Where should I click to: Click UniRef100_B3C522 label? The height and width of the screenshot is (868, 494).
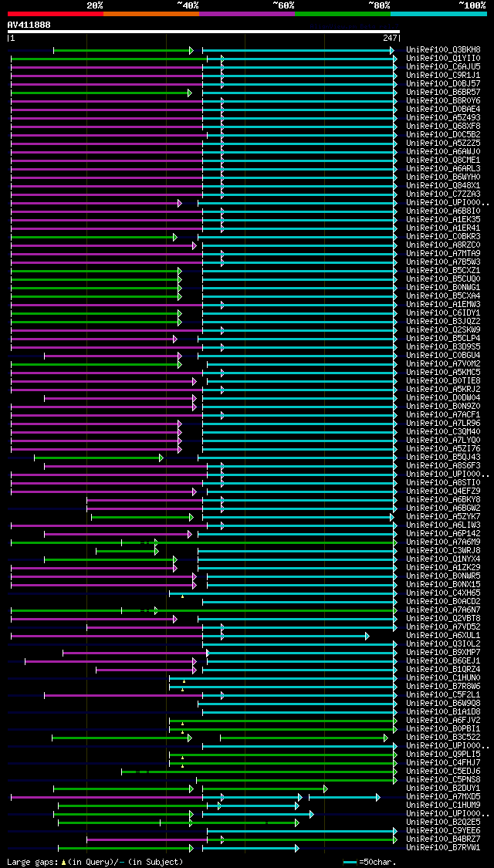point(443,738)
